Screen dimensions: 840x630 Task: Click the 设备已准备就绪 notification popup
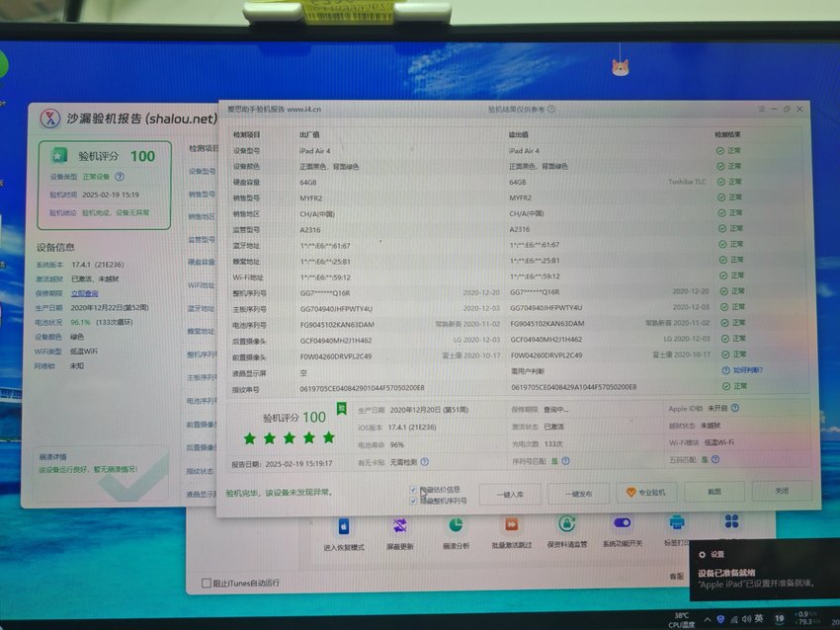[x=765, y=570]
